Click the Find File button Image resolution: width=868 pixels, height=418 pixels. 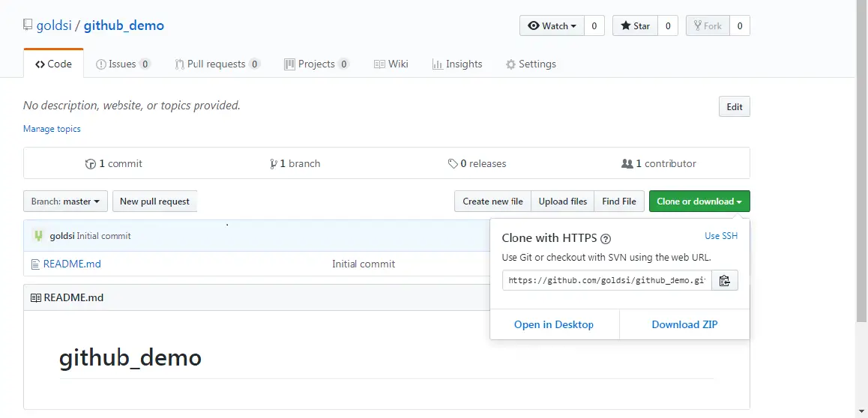point(619,202)
